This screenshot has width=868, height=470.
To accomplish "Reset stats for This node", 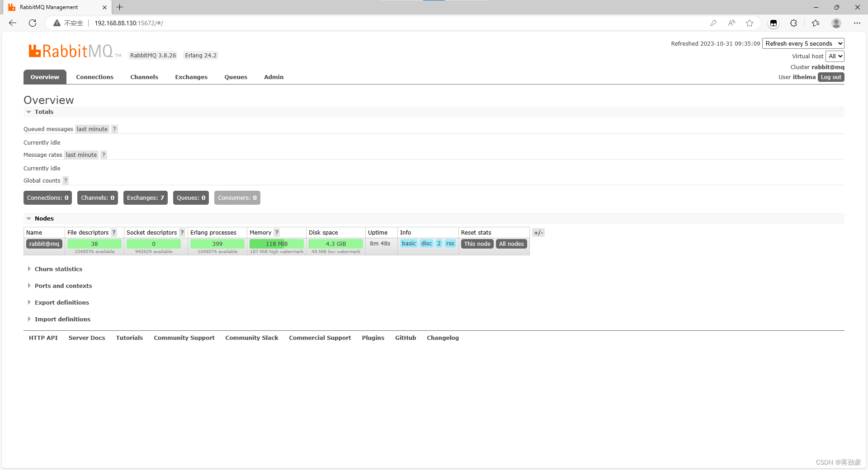I will (477, 244).
